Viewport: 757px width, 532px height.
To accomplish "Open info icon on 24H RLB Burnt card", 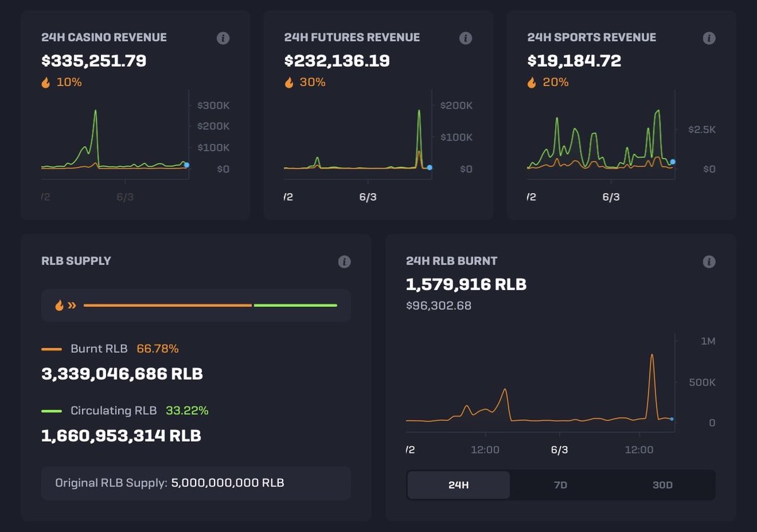I will pos(709,261).
